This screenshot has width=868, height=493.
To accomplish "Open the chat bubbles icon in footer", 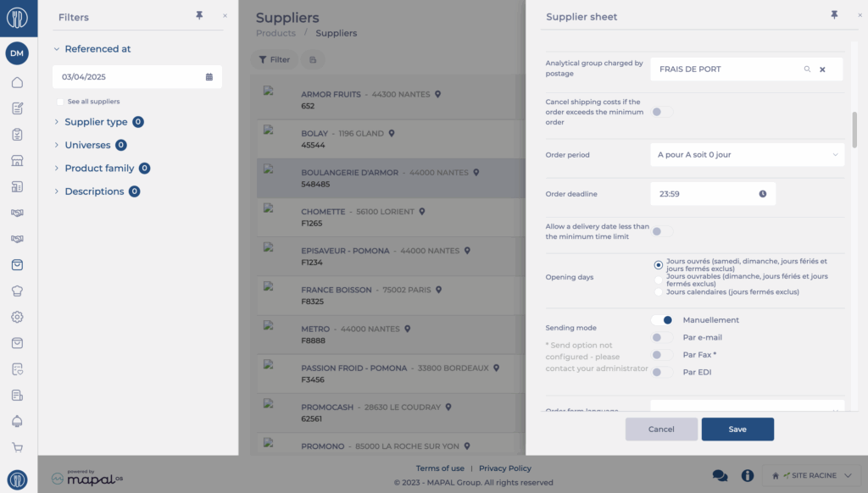I will point(720,476).
